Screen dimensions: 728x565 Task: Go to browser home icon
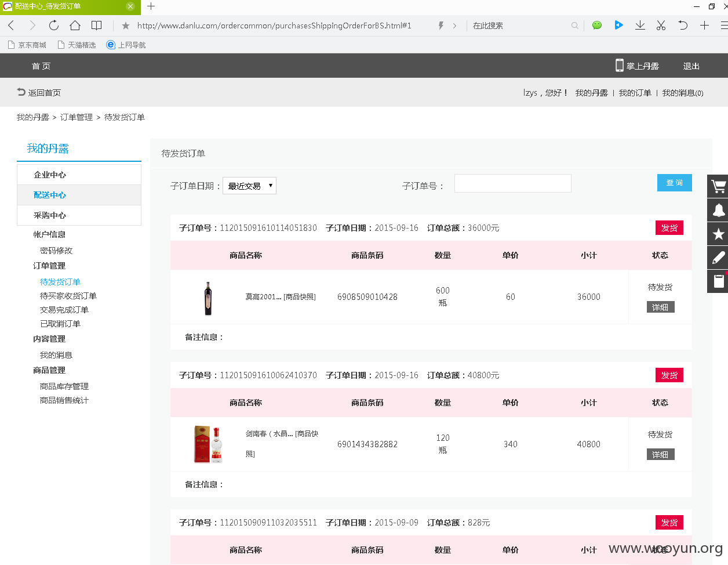pos(75,25)
